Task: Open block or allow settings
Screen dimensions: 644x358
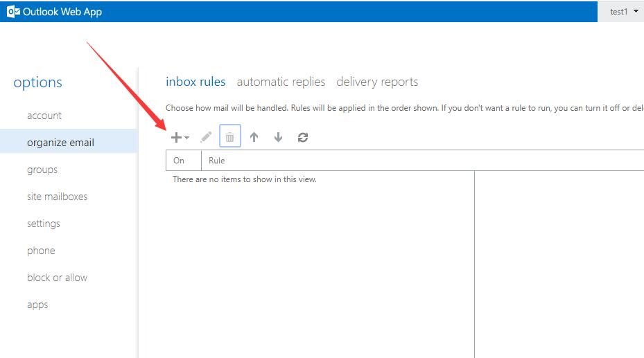Action: point(57,278)
